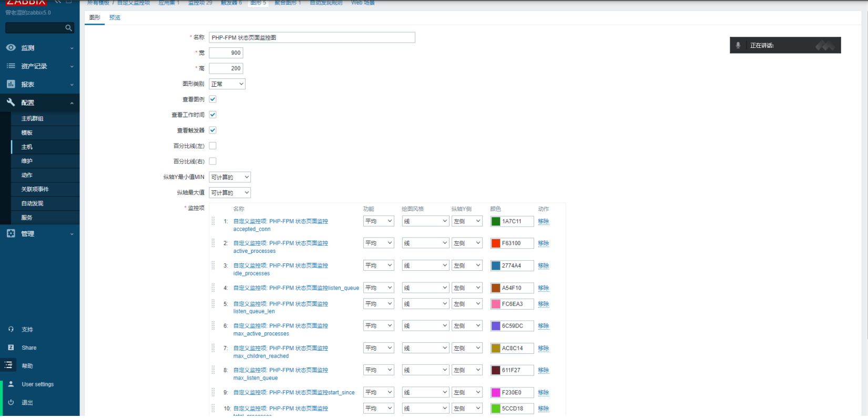Viewport: 868px width, 418px height.
Task: Grab the drag handle of listen_queue_len row 5
Action: point(213,304)
